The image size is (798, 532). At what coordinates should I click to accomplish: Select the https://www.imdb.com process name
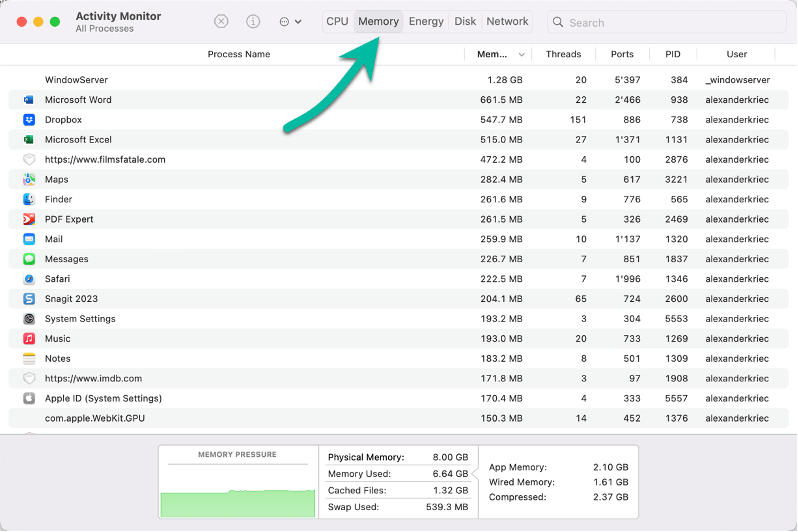pos(93,378)
